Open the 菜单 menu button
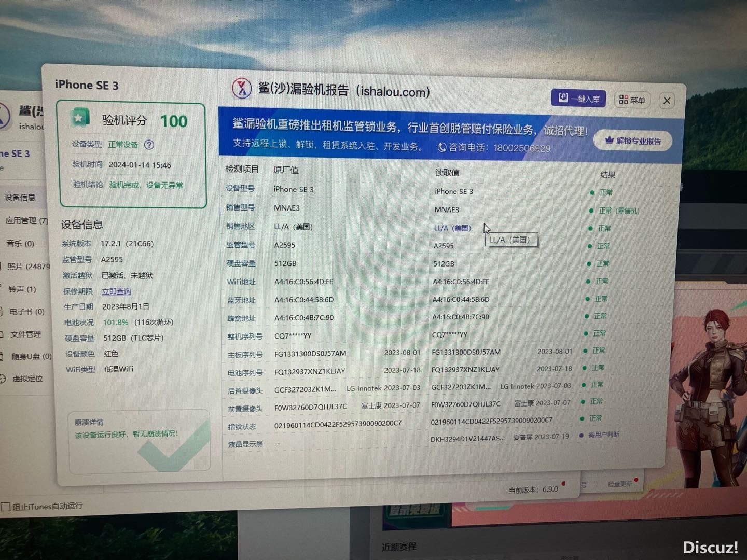 tap(632, 100)
